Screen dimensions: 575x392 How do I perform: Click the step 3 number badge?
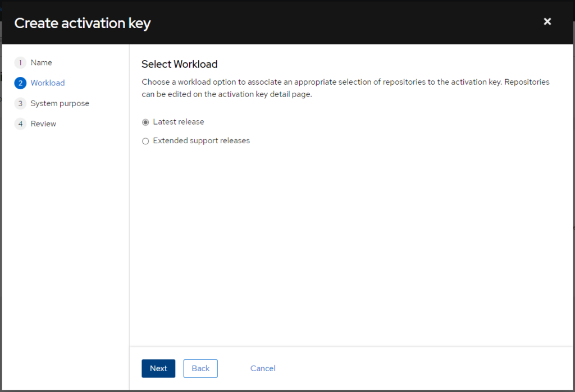tap(20, 103)
